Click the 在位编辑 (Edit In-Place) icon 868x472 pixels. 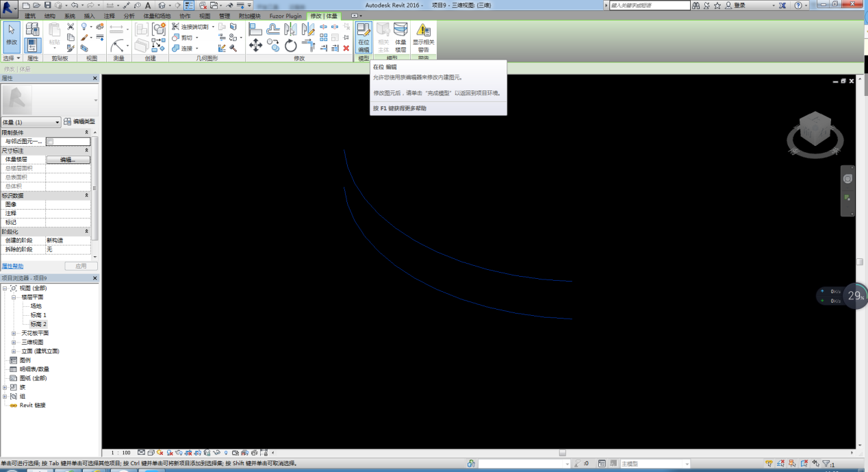click(x=363, y=37)
